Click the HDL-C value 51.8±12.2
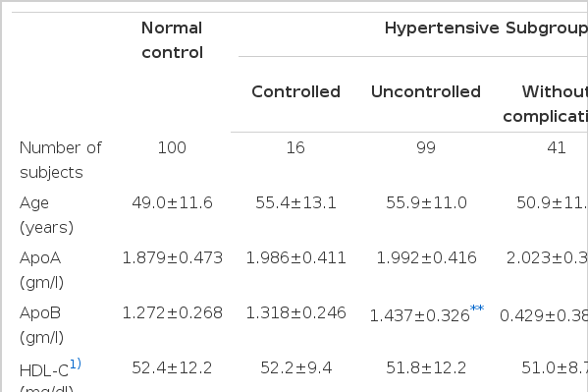The image size is (588, 392). [426, 367]
